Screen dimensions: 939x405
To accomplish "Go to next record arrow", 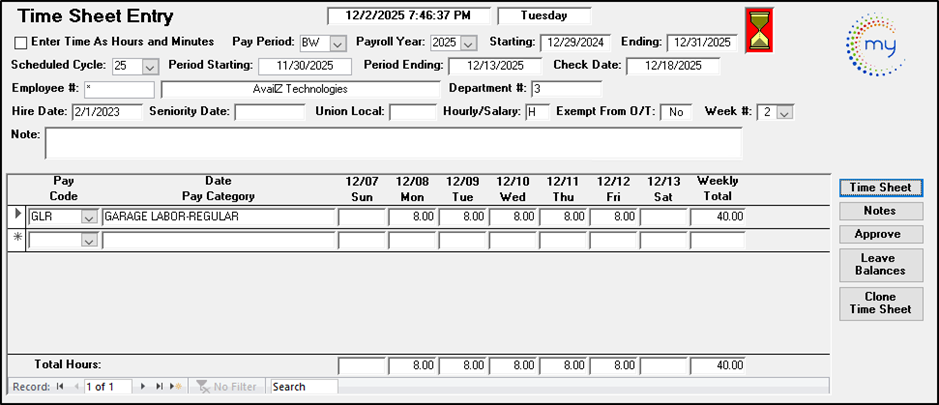I will pyautogui.click(x=143, y=386).
